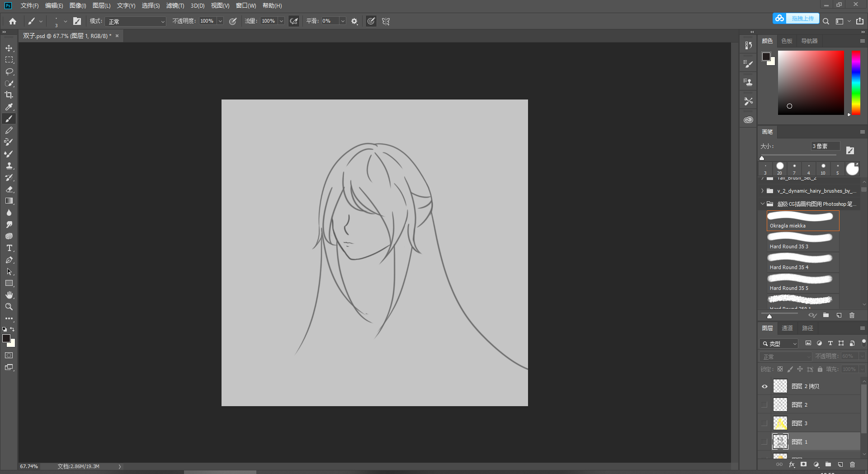
Task: Select the Move tool
Action: tap(9, 48)
